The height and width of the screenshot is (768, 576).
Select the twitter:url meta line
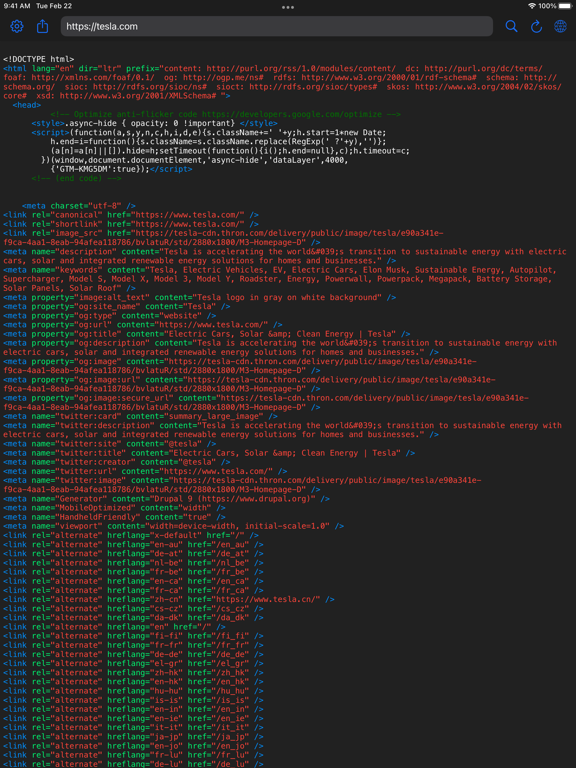145,471
